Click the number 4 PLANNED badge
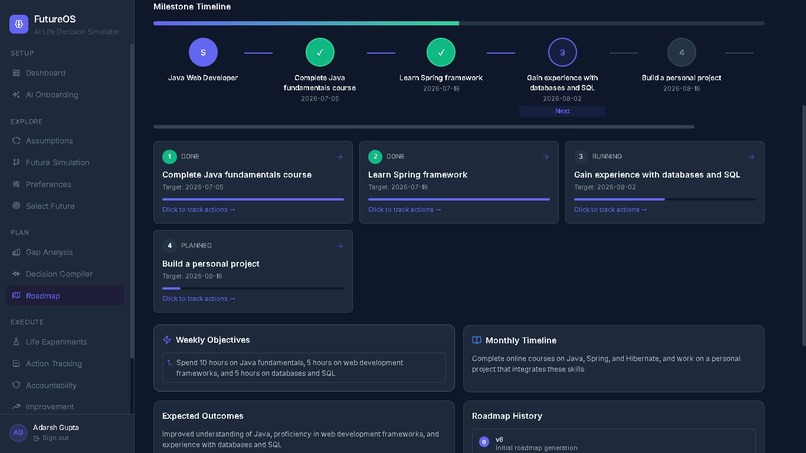806x453 pixels. [x=169, y=245]
